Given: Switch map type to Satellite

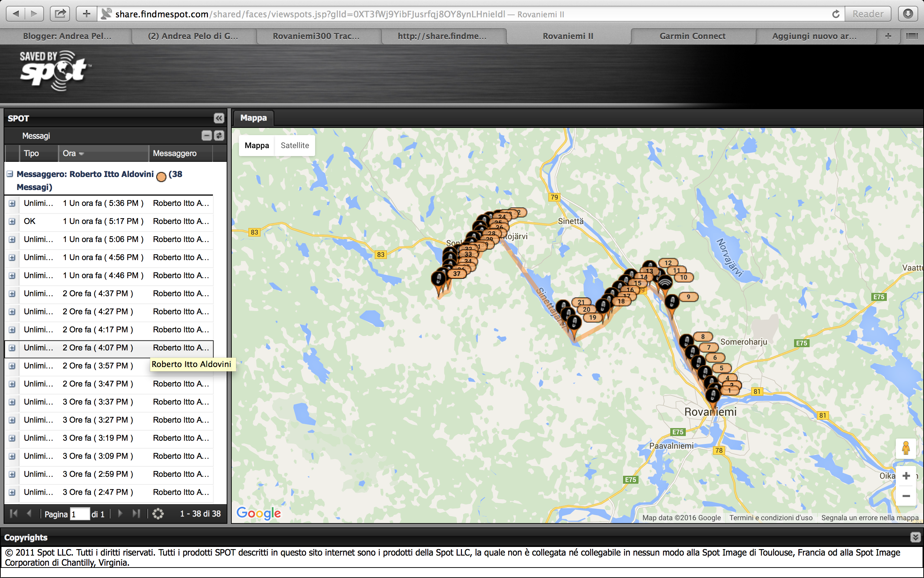Looking at the screenshot, I should [295, 145].
